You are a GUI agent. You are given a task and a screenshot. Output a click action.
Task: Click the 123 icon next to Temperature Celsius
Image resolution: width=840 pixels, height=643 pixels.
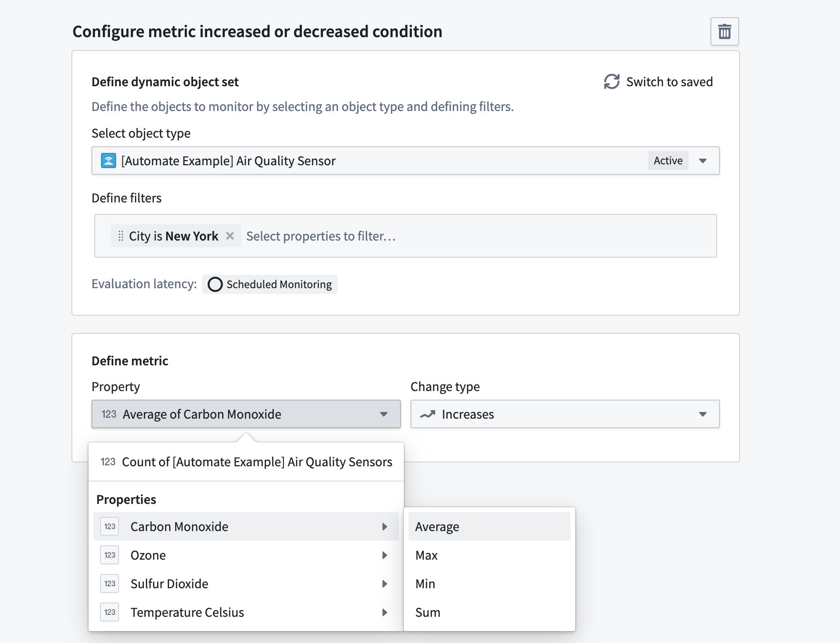[x=110, y=612]
